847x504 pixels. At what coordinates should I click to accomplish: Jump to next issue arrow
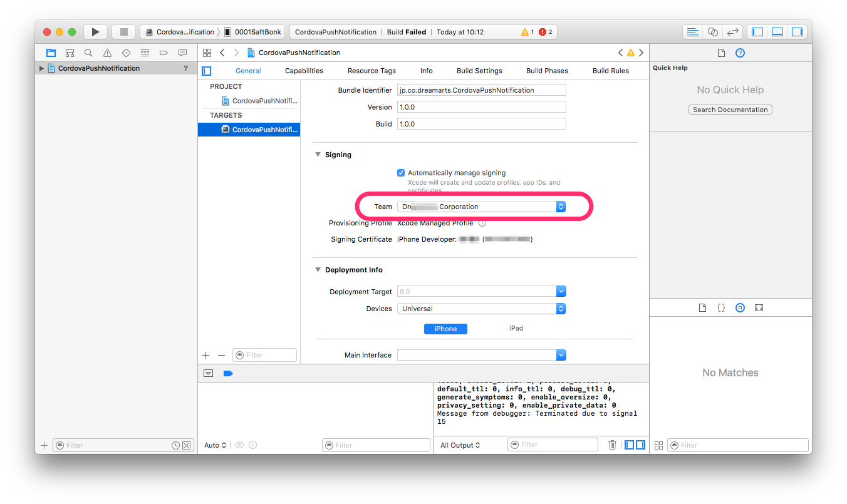click(641, 53)
